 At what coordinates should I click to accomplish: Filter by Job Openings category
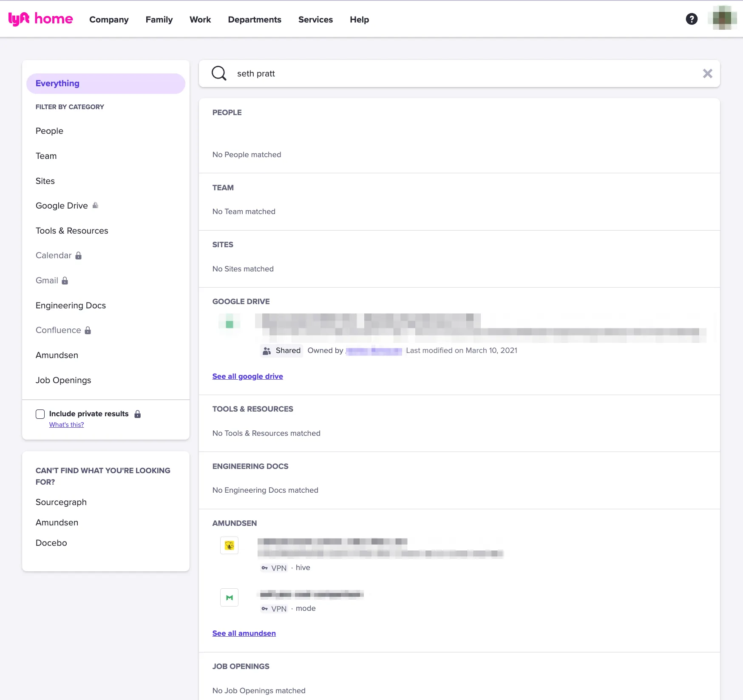63,380
